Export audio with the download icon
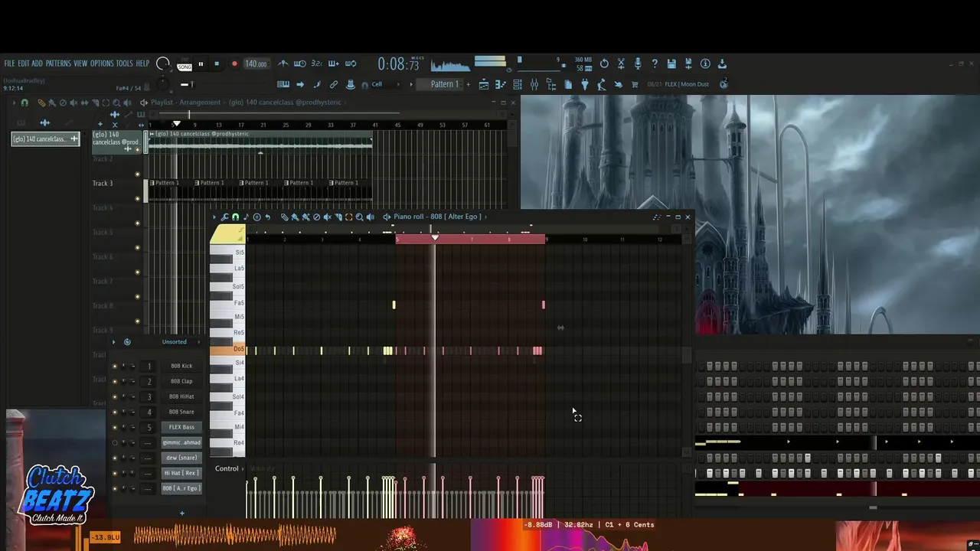 722,64
